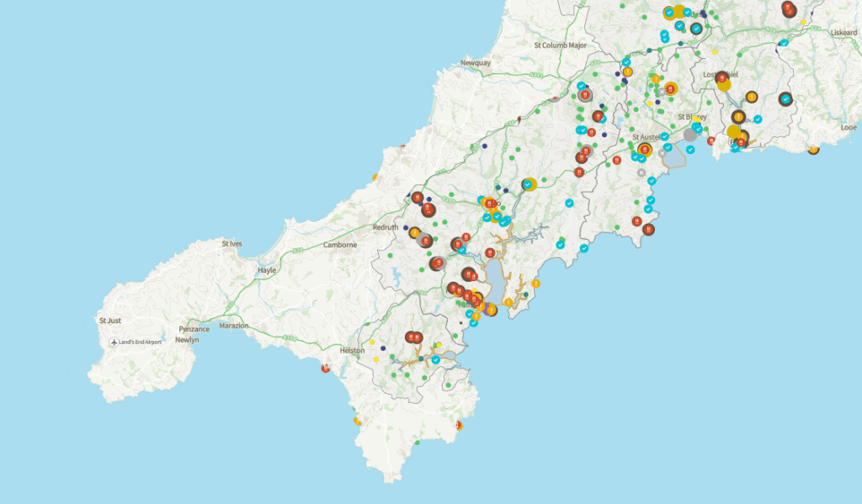
Task: Select the orange marker on the Lizard's west coast
Action: 358,420
